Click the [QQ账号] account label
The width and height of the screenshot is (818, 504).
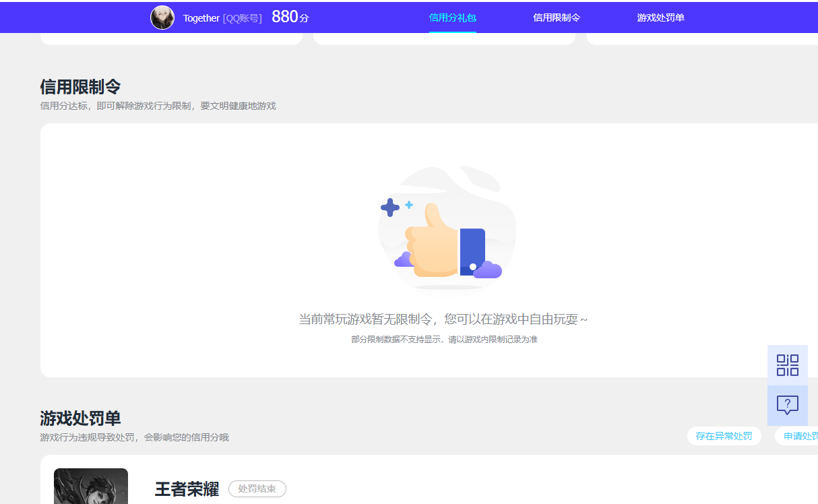click(x=243, y=18)
